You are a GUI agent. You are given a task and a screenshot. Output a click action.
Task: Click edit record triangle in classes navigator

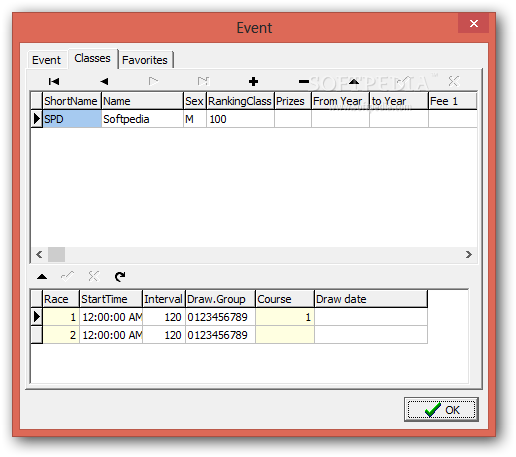click(354, 81)
